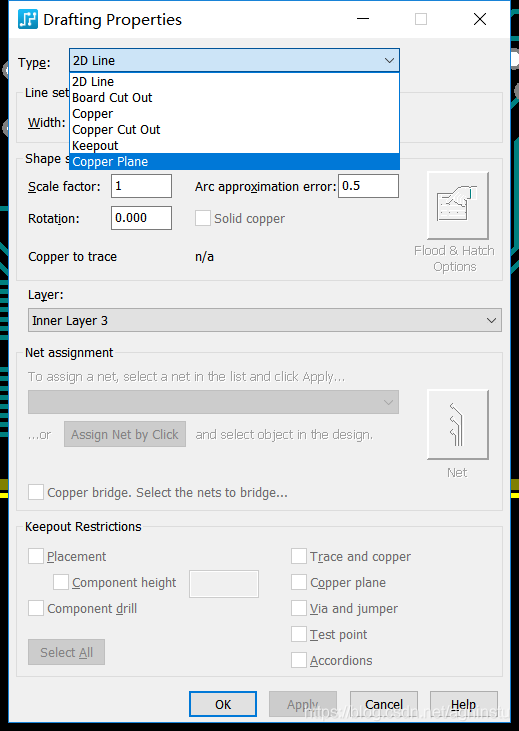Viewport: 519px width, 731px height.
Task: Click the OK button
Action: tap(223, 704)
